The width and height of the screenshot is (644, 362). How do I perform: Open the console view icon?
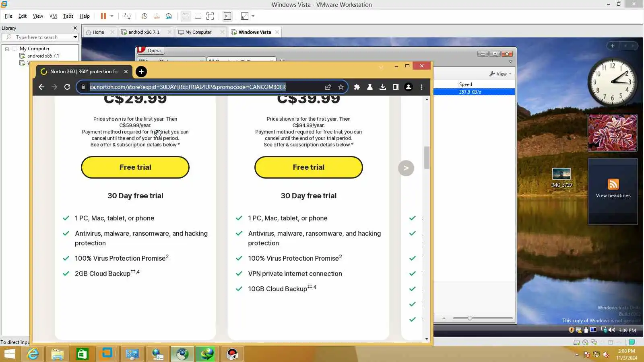(x=227, y=16)
